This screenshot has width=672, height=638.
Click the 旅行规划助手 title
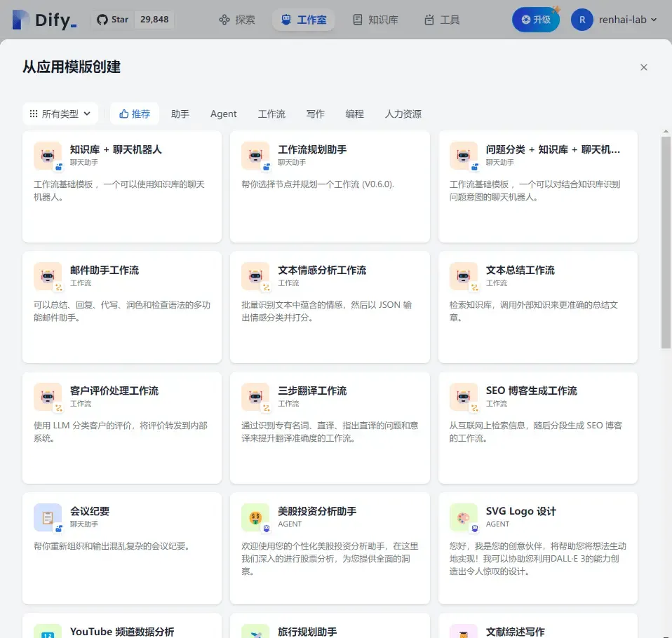click(x=307, y=632)
